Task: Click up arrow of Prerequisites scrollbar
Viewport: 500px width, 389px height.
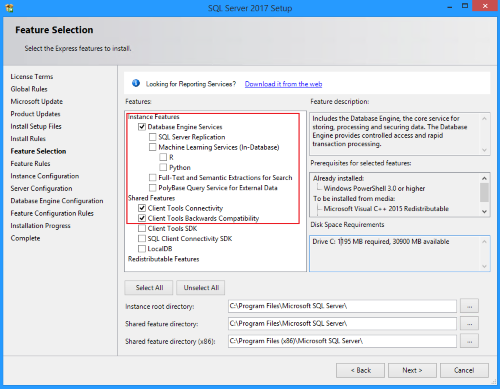Action: (484, 178)
